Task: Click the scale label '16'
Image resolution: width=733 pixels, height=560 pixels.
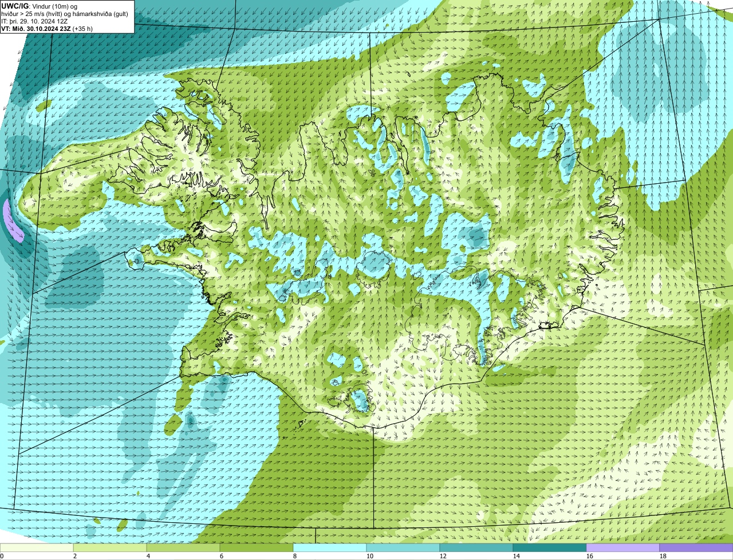Action: pyautogui.click(x=589, y=556)
